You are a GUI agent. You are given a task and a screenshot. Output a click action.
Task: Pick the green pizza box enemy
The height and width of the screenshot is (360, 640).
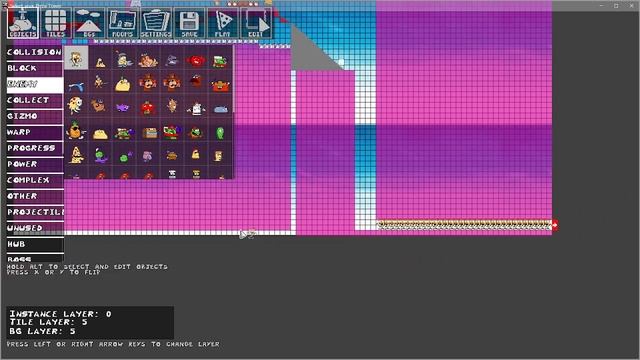click(x=220, y=61)
